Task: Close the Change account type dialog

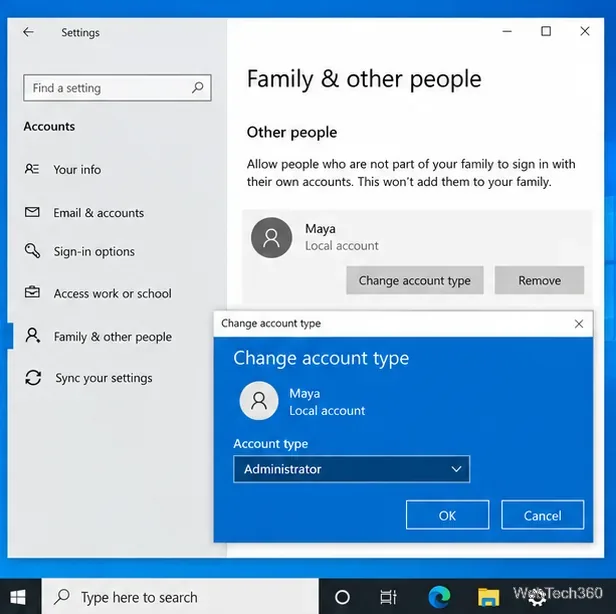Action: (579, 324)
